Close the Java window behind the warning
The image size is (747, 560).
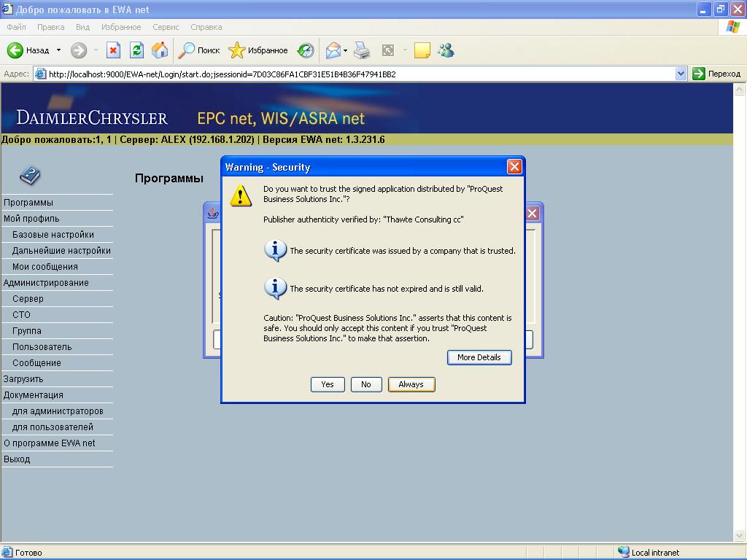532,214
